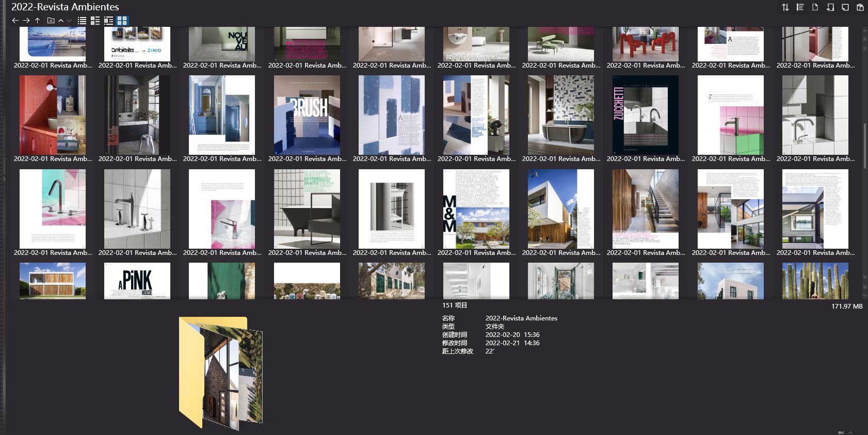This screenshot has width=868, height=435.
Task: Click the 修改时间 modified date value
Action: tap(512, 343)
